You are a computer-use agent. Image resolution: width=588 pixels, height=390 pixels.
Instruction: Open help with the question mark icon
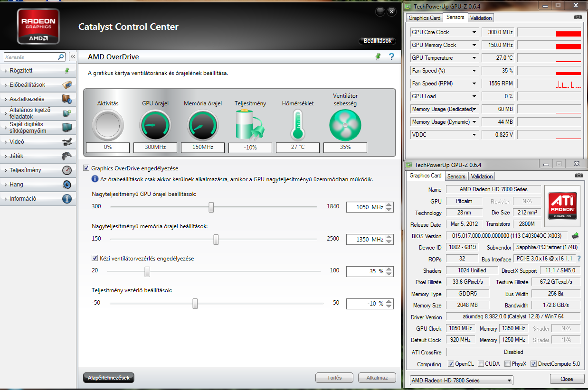[x=391, y=57]
